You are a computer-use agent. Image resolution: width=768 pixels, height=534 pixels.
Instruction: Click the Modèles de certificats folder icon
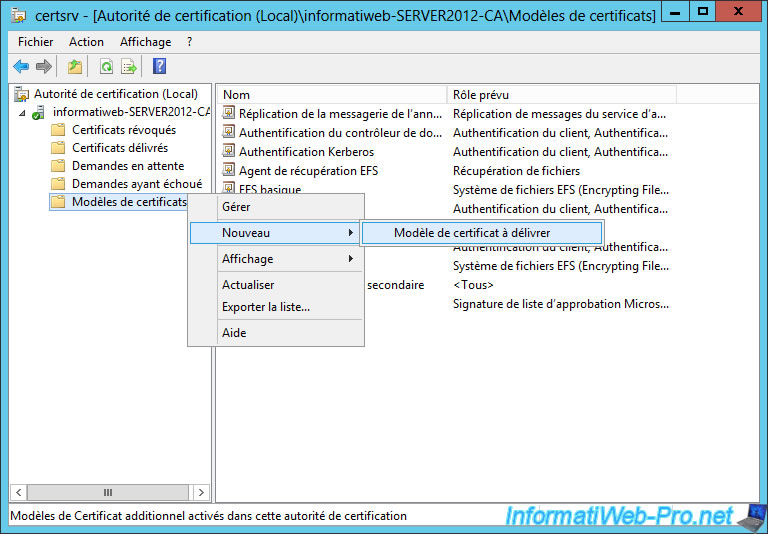pyautogui.click(x=58, y=202)
